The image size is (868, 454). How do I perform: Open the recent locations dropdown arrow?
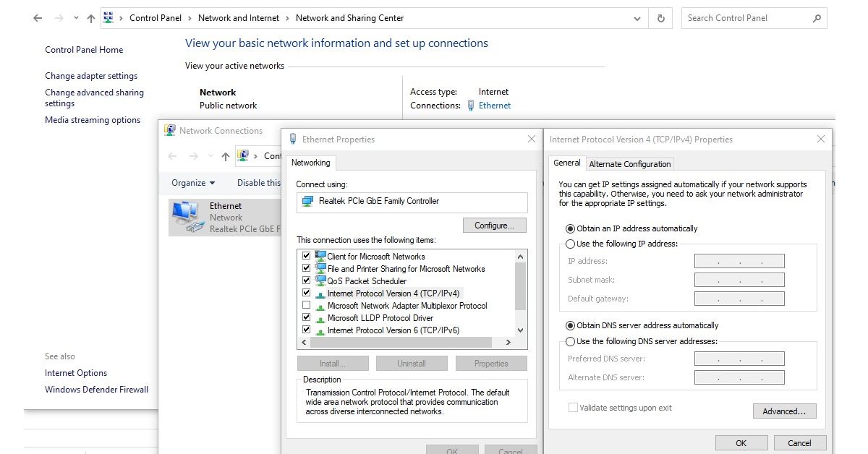76,18
